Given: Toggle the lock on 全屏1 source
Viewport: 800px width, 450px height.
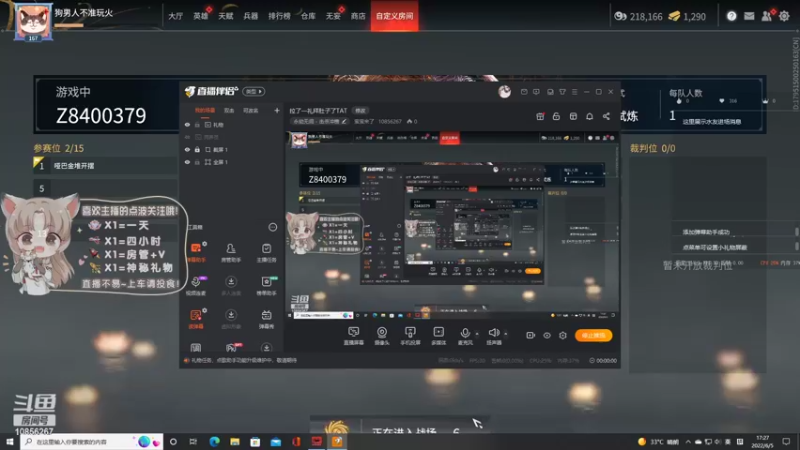Looking at the screenshot, I should [197, 162].
